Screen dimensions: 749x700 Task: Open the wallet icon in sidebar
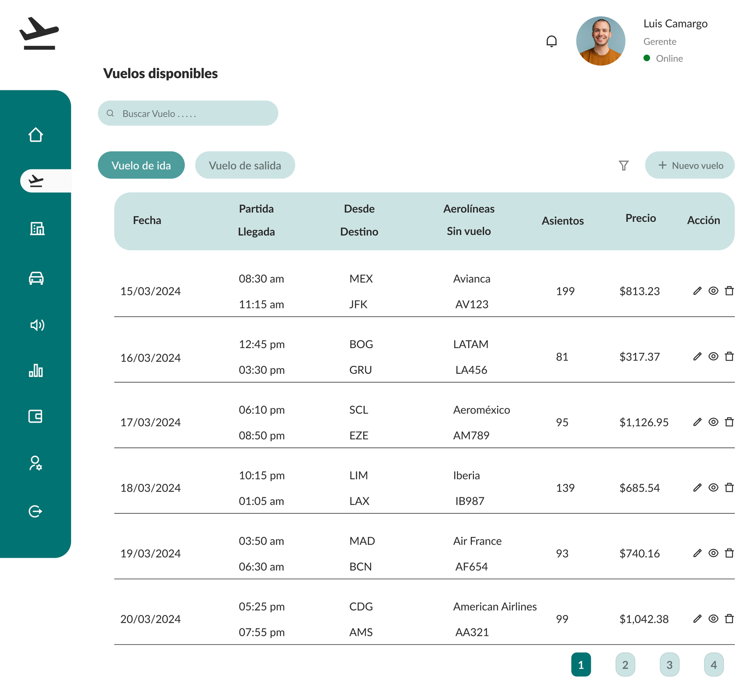pyautogui.click(x=36, y=416)
